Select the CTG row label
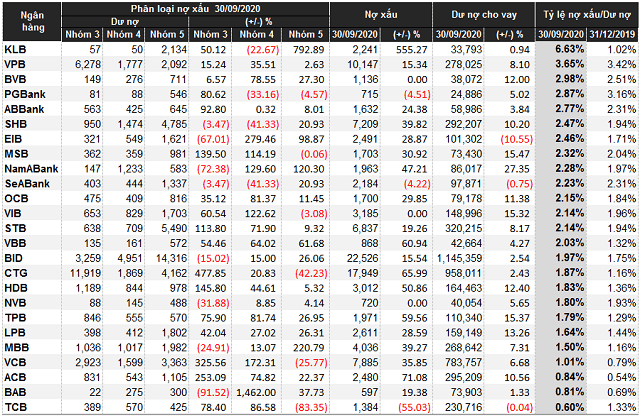The height and width of the screenshot is (418, 640). coord(16,273)
